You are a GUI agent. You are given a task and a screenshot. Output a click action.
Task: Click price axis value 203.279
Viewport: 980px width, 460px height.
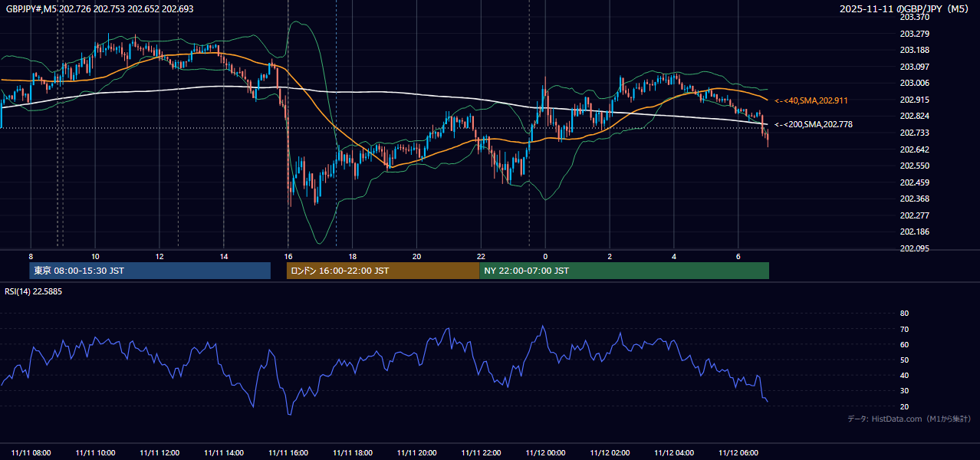point(915,34)
